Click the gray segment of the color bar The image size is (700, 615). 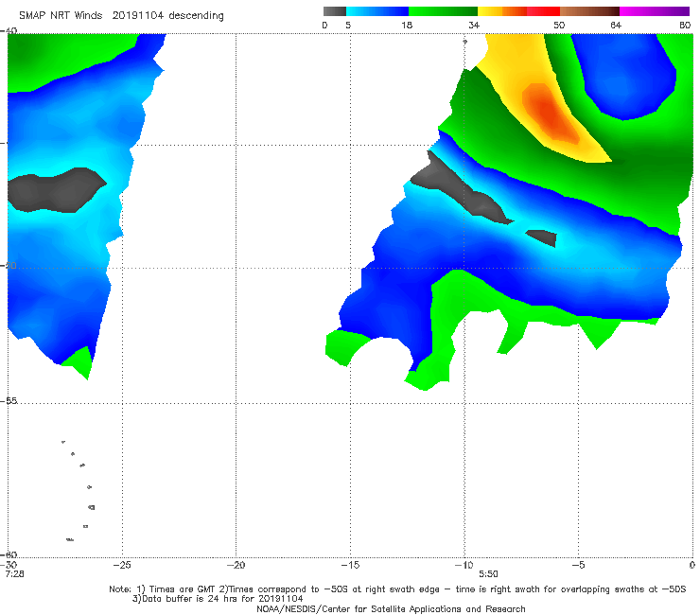[335, 11]
